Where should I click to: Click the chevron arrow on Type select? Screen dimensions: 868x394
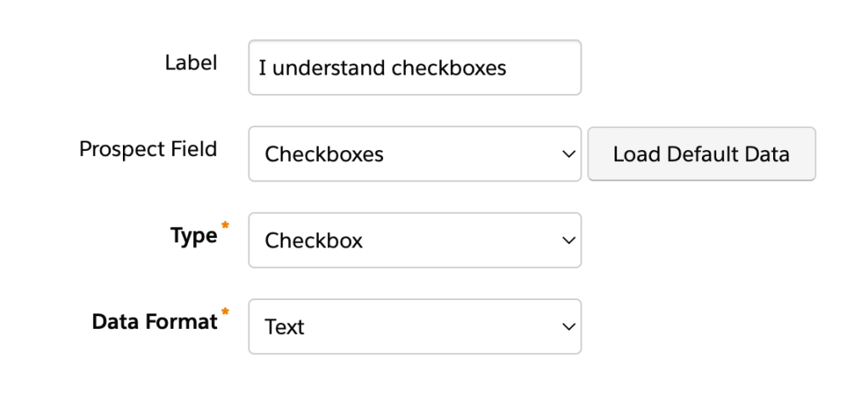(x=569, y=241)
